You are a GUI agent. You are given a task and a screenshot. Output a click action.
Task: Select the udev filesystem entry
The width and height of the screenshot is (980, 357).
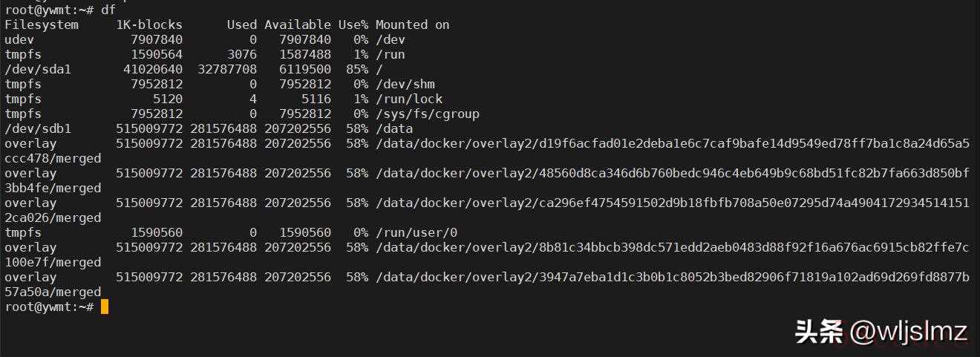[x=19, y=39]
